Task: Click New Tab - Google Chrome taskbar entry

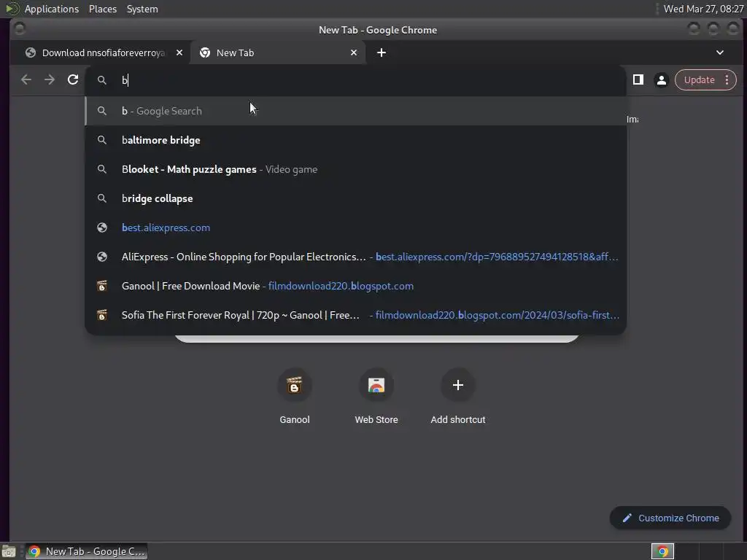Action: point(87,551)
